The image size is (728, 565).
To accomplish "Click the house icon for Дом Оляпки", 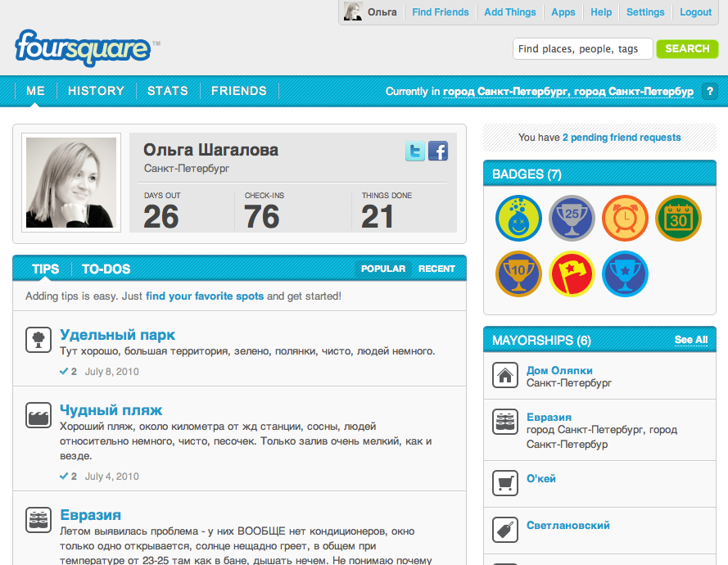I will pos(505,375).
